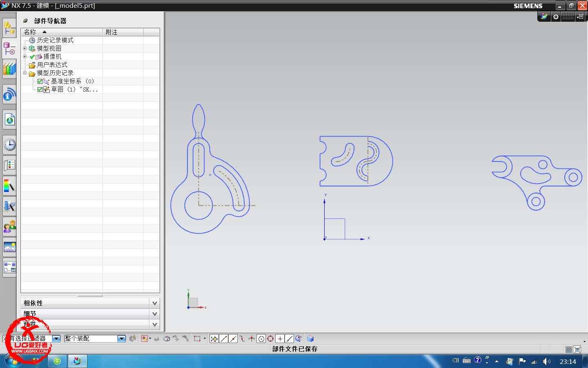Click the NX application taskbar button
Viewport: 588px width, 368px height.
coord(77,361)
